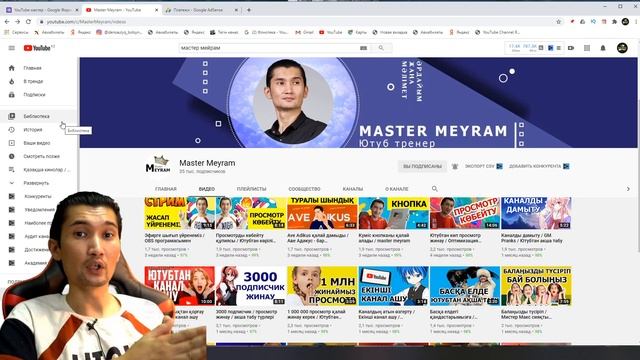The height and width of the screenshot is (360, 640).
Task: Open the browser extensions puzzle icon
Action: (x=614, y=22)
